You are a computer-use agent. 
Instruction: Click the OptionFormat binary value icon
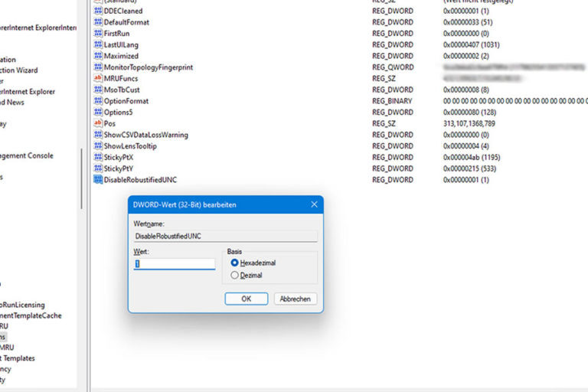pyautogui.click(x=98, y=101)
